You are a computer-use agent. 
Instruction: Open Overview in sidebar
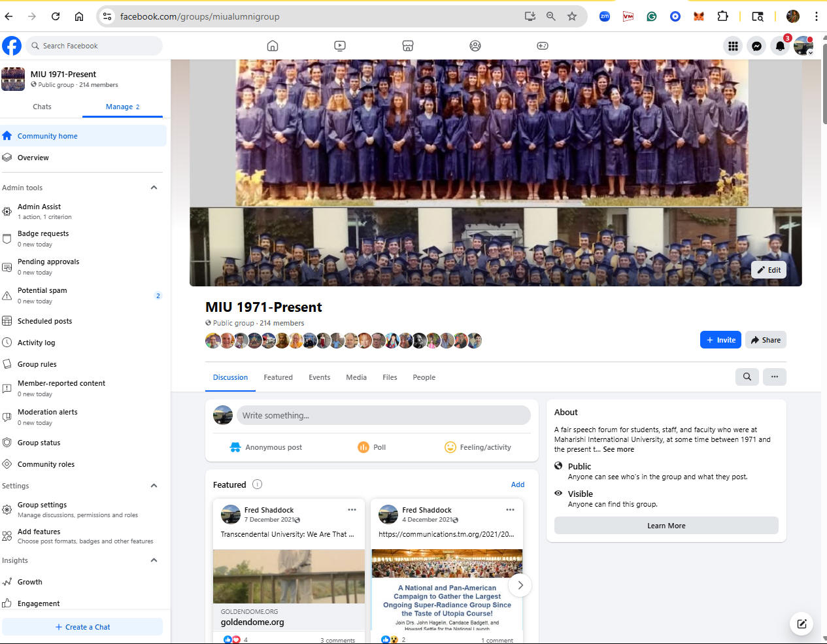coord(83,158)
